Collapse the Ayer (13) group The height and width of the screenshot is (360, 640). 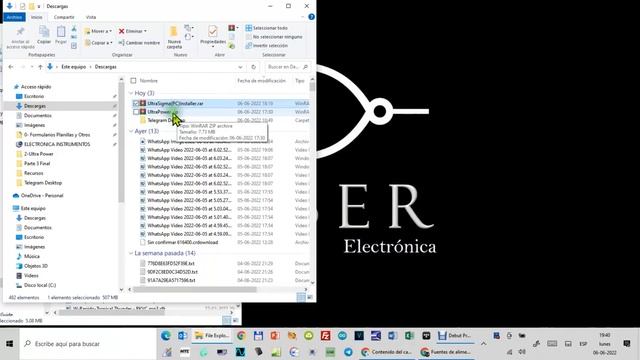[x=131, y=131]
